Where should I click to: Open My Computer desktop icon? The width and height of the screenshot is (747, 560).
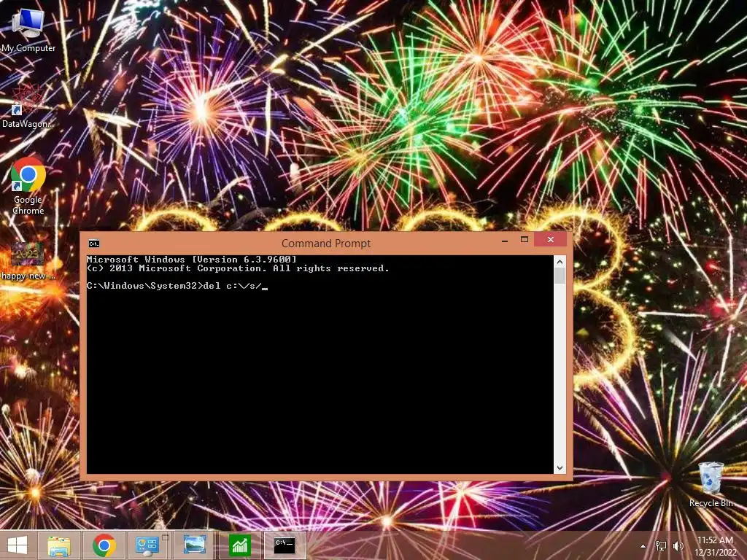click(28, 31)
